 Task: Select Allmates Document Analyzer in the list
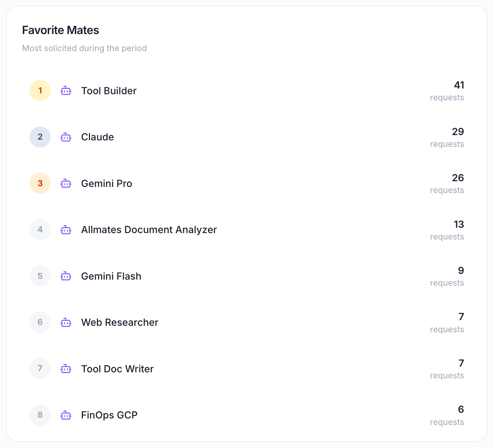149,230
